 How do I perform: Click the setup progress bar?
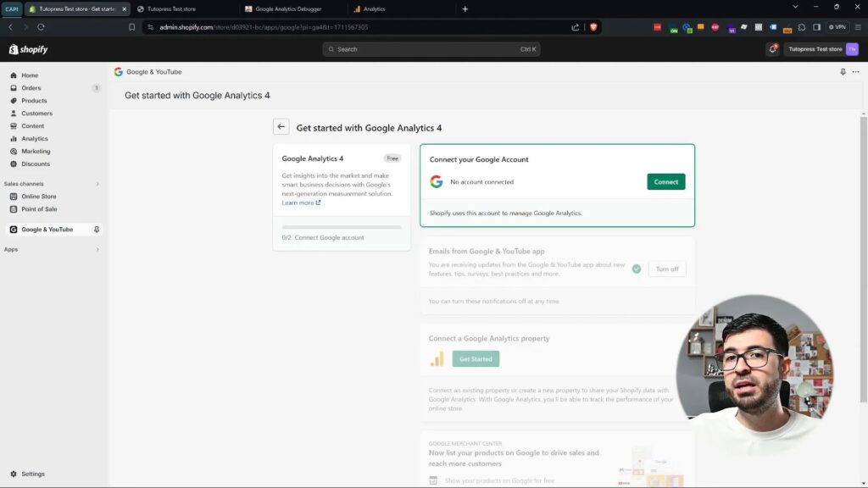pyautogui.click(x=342, y=227)
